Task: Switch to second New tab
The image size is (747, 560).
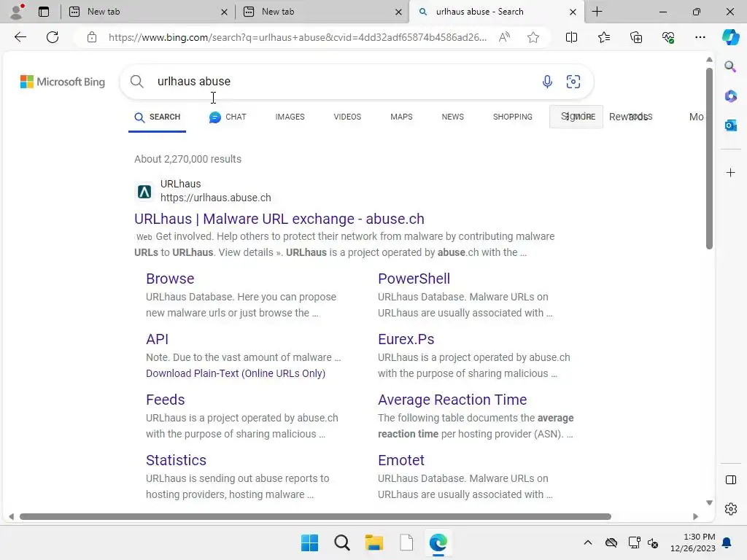Action: coord(322,12)
